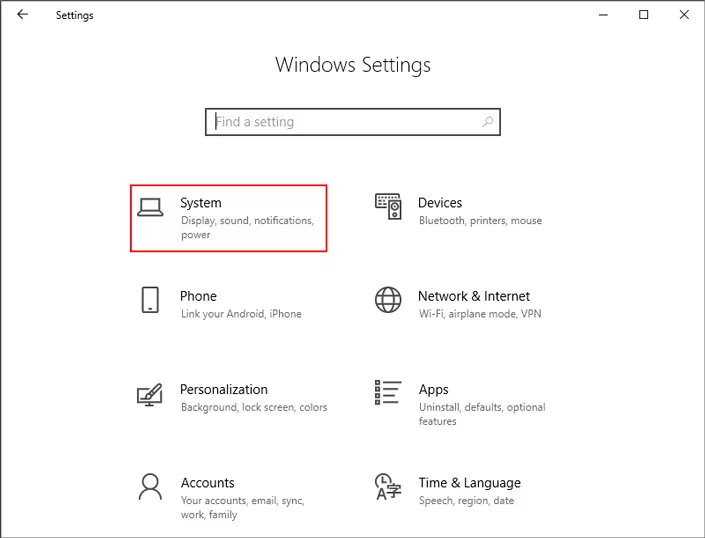Focus the Find a setting field

(x=353, y=122)
